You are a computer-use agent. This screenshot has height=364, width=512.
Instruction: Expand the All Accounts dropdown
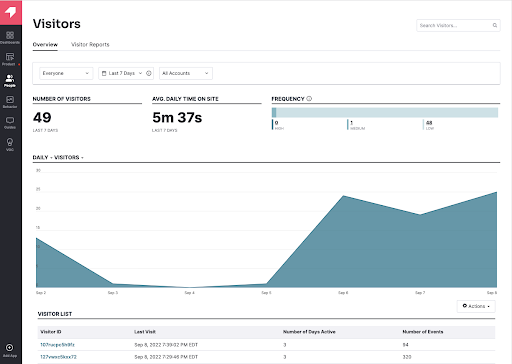point(186,73)
